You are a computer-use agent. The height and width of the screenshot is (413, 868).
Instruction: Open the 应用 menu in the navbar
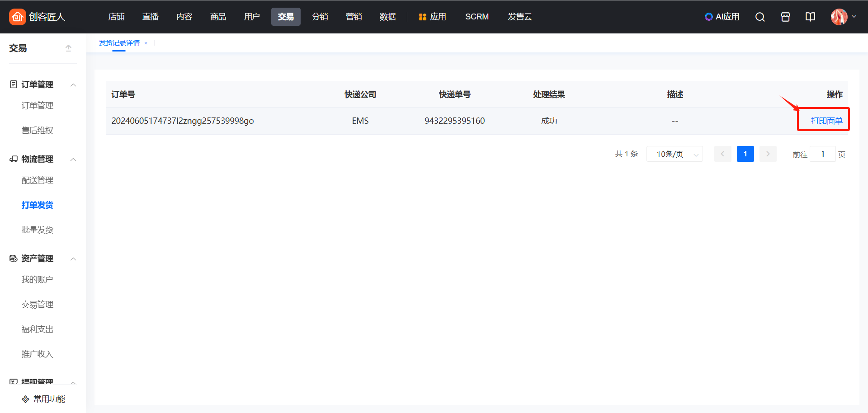(433, 17)
